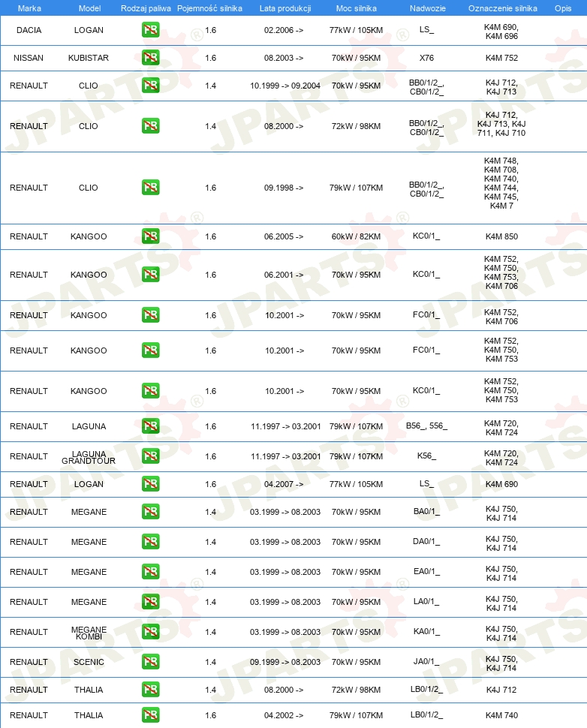Click the fuel icon in the CLIO 72kW / 98KM row

click(150, 126)
